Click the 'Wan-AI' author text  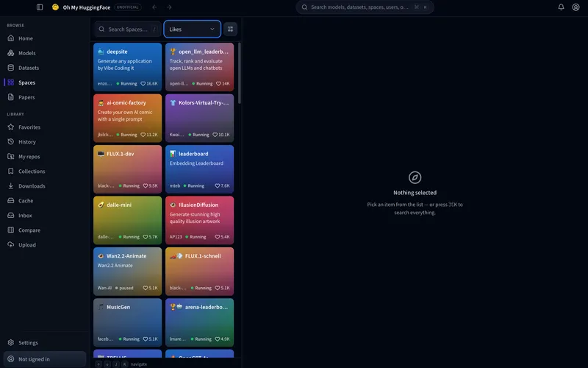pos(104,288)
